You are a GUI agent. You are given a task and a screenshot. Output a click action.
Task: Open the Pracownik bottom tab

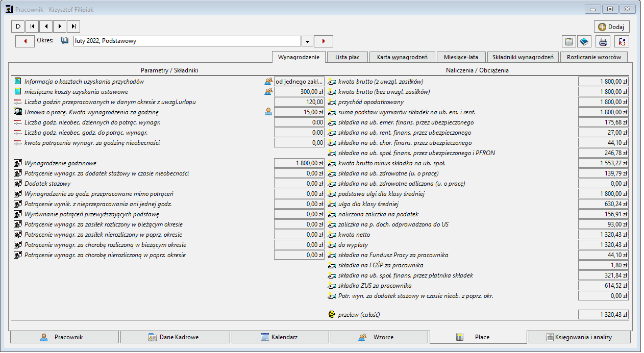(64, 337)
